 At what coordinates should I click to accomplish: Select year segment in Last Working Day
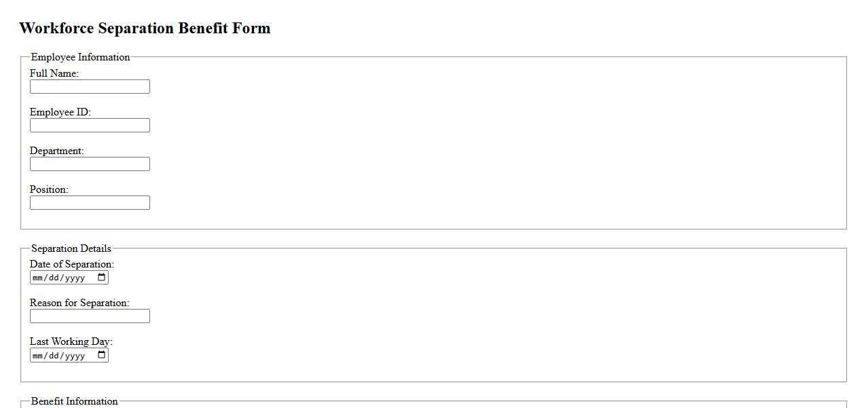(x=75, y=356)
